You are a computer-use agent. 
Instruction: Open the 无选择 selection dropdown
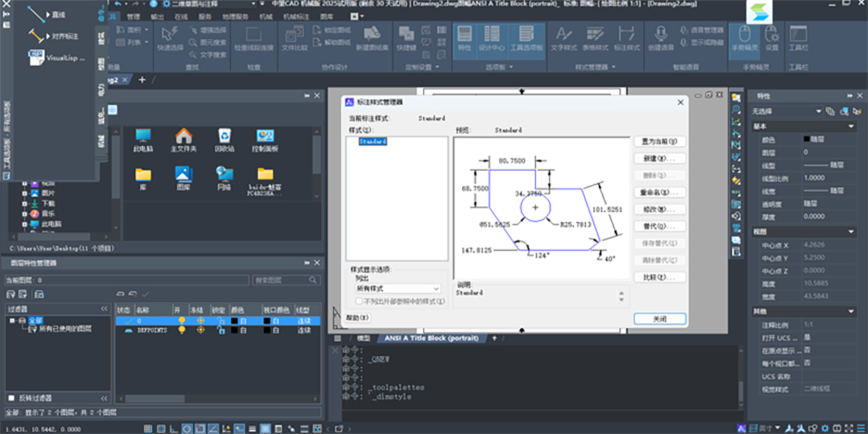click(819, 111)
